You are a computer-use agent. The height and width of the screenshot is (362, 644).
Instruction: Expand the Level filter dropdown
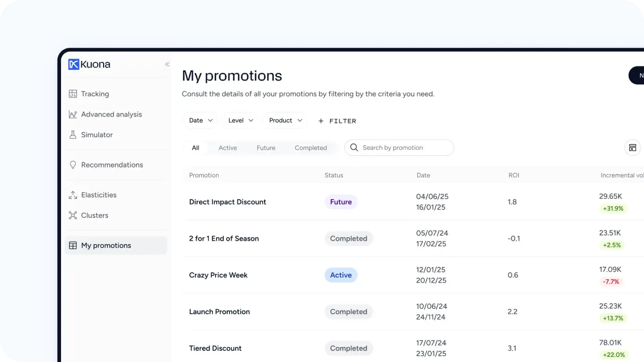point(241,121)
